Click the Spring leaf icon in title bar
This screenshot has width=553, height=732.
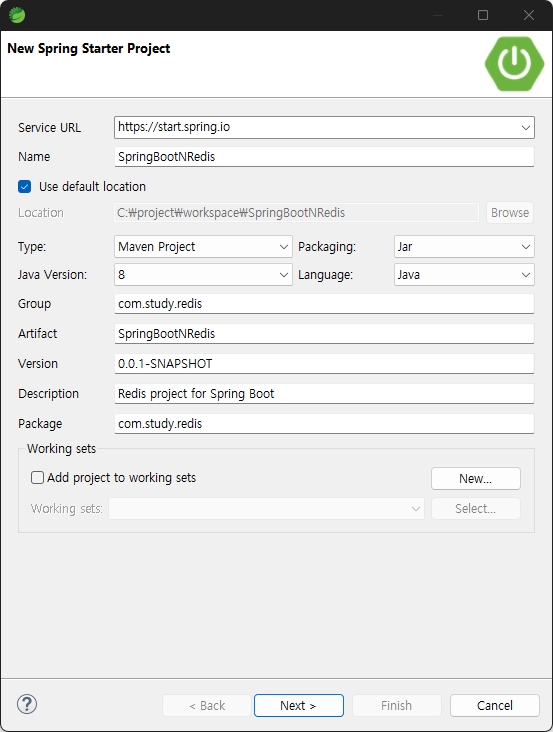tap(17, 15)
